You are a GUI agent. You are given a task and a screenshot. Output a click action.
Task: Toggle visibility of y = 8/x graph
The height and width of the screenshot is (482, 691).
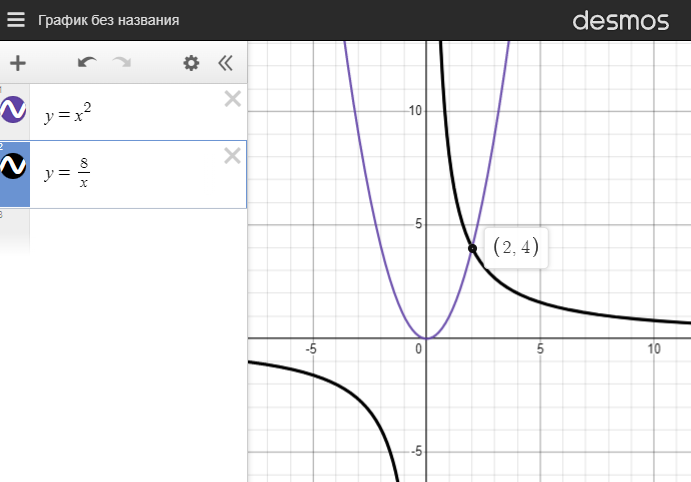pos(13,166)
